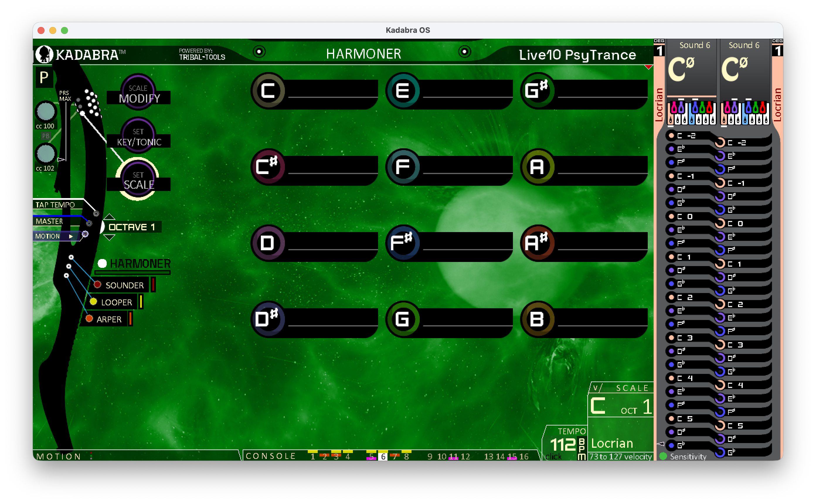
Task: Toggle the metronome click label under tempo
Action: click(553, 457)
